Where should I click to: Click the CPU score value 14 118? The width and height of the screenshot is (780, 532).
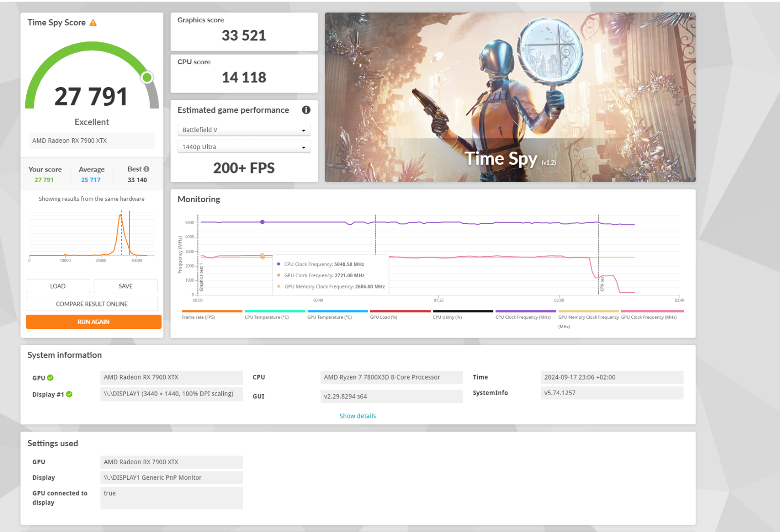pos(244,77)
